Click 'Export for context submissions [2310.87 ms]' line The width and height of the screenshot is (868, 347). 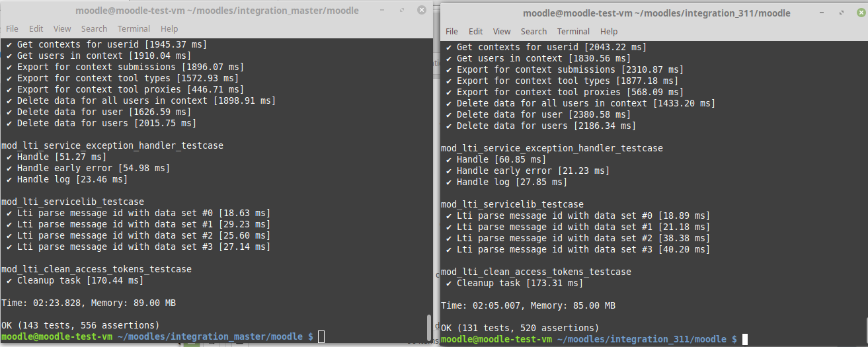pyautogui.click(x=565, y=69)
